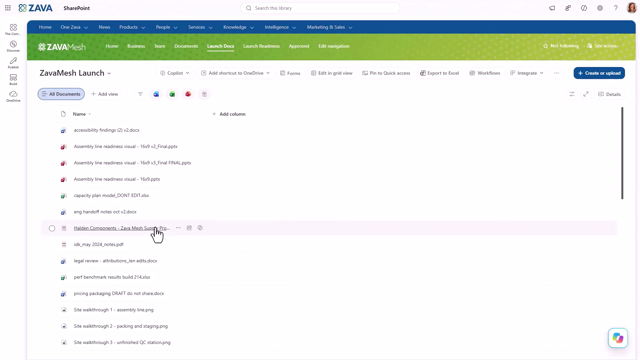
Task: Click the file type column header icon
Action: tap(63, 114)
